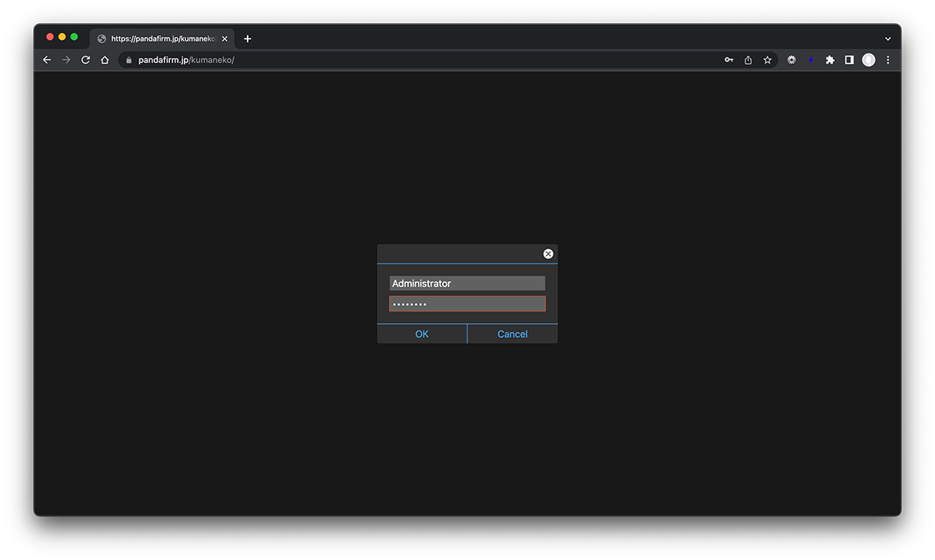The image size is (935, 560).
Task: Open a new browser tab
Action: [248, 39]
